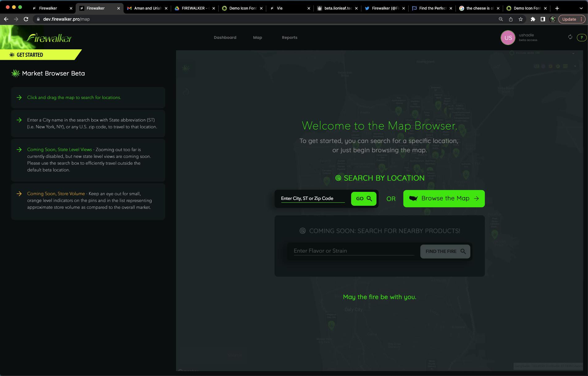Viewport: 588px width, 376px height.
Task: Click the USA map icon on Browse the Map
Action: 413,198
